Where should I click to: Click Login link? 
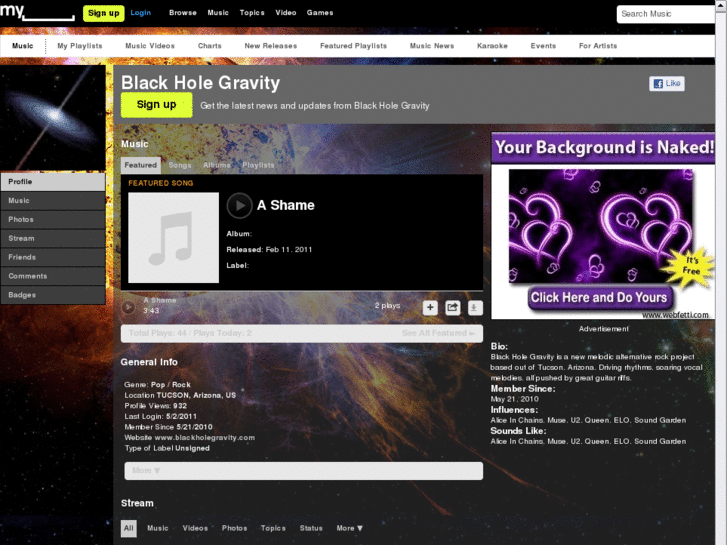(x=140, y=13)
